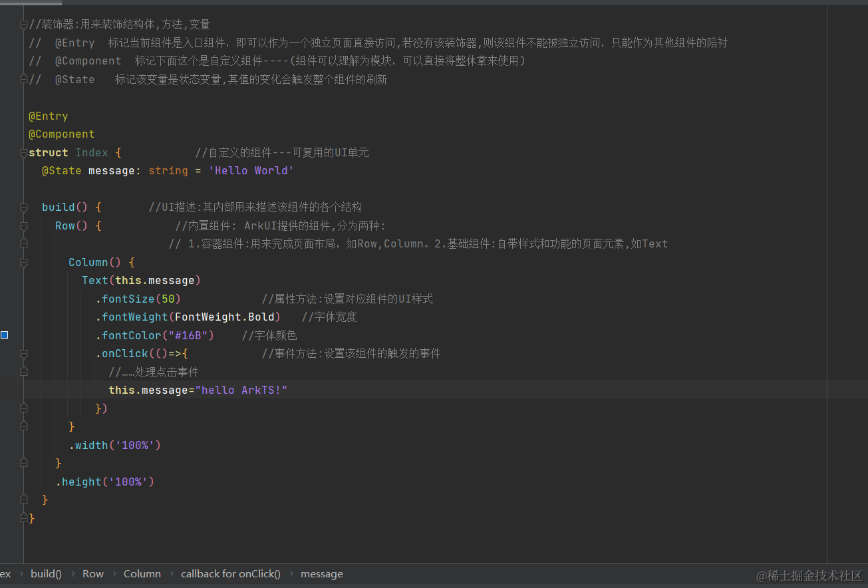Click the .fontSize(50) attribute
Viewport: 868px width, 588px height.
[x=138, y=299]
